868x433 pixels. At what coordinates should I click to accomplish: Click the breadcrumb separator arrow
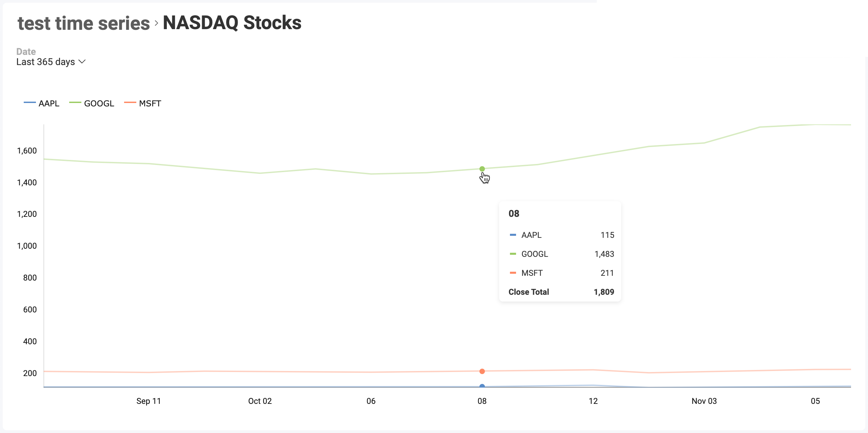coord(156,23)
